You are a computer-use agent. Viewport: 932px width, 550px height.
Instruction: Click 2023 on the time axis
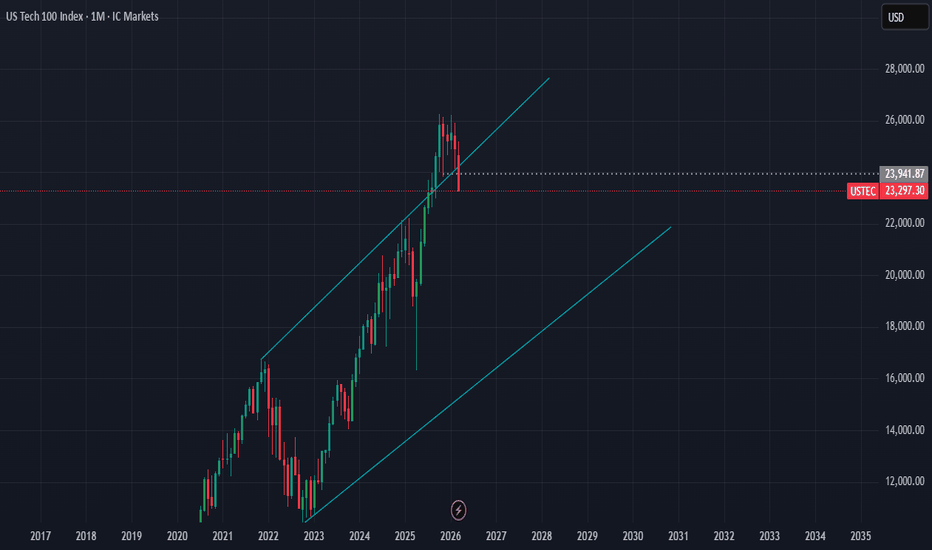(314, 536)
